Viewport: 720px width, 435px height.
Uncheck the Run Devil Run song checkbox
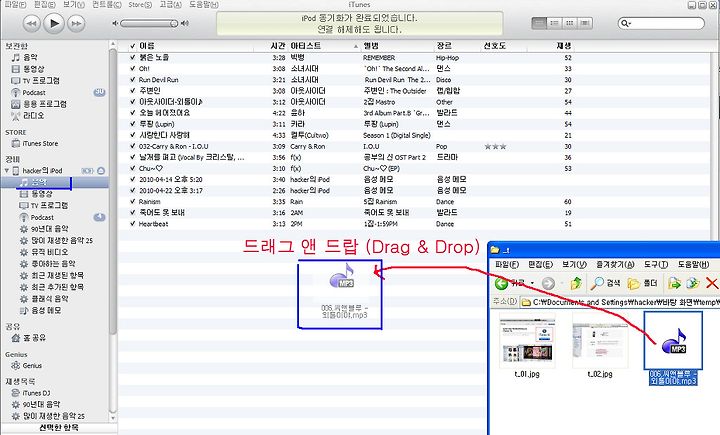tap(133, 79)
